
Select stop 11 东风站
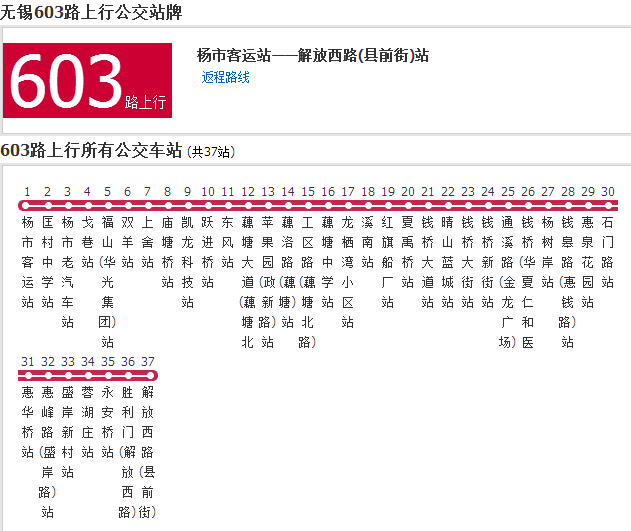point(228,242)
